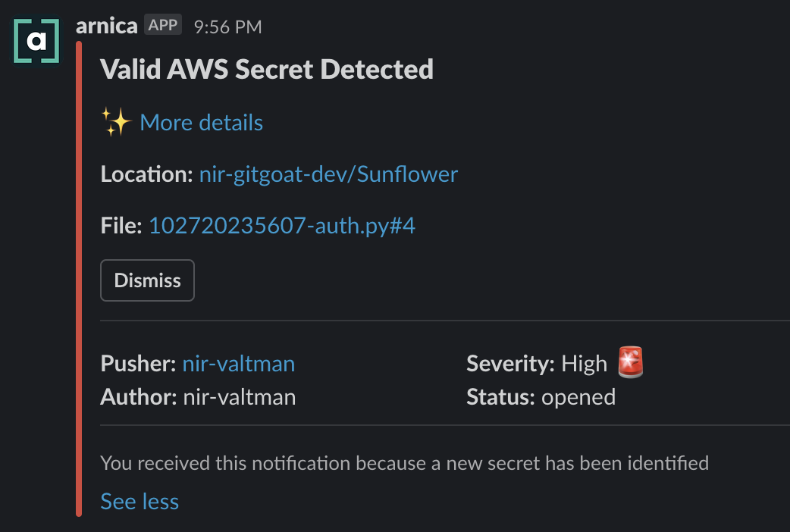Open the More details link

pos(201,123)
